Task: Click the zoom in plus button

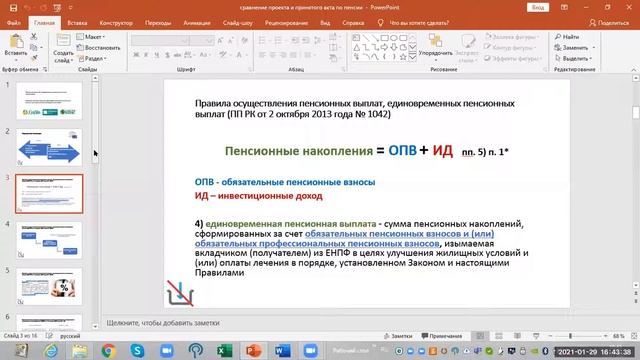Action: point(605,336)
